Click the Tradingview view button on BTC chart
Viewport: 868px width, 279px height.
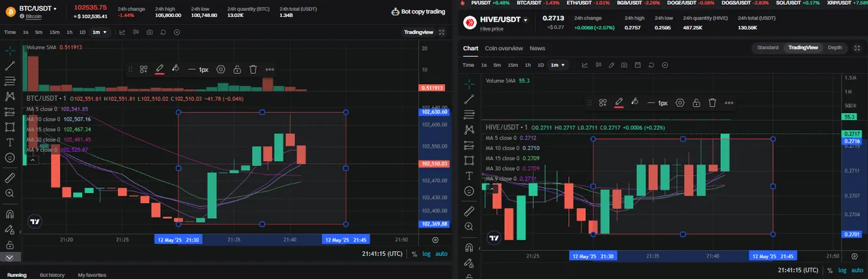(419, 32)
